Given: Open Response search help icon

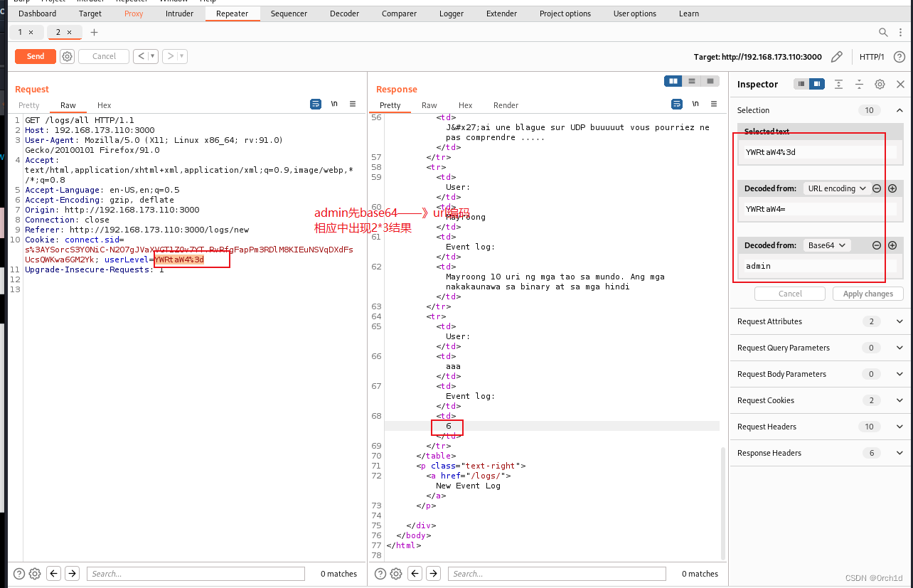Looking at the screenshot, I should tap(380, 574).
